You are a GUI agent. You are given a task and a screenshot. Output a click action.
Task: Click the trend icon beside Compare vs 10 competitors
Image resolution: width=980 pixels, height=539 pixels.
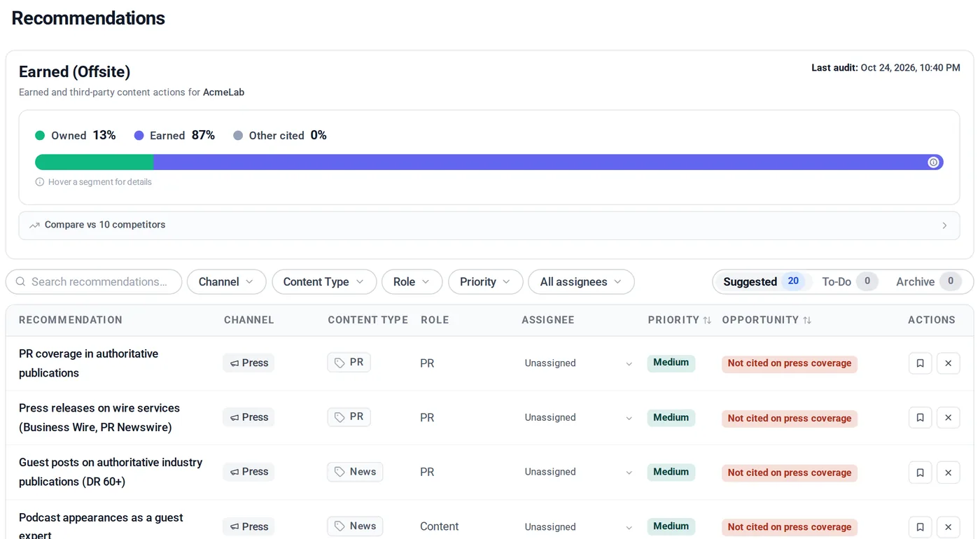[x=34, y=225]
